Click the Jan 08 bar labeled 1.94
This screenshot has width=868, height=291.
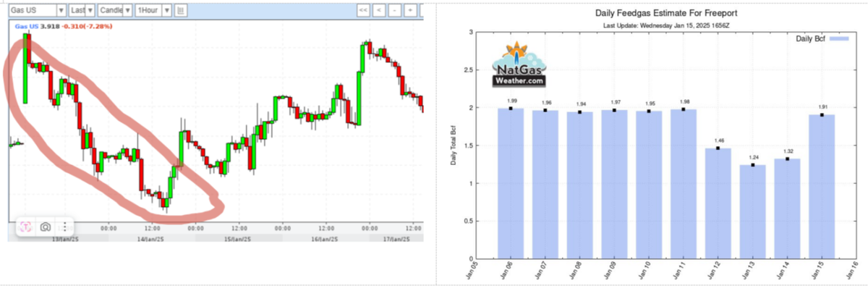[580, 185]
